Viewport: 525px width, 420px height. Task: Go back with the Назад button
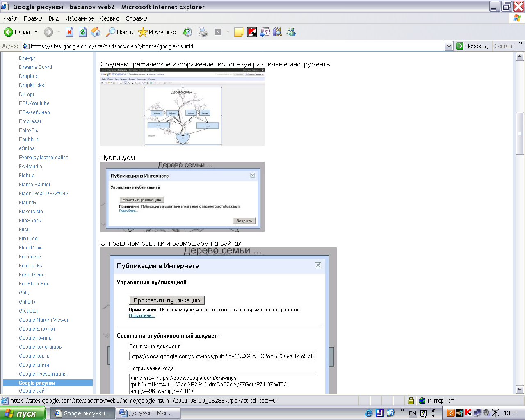coord(17,32)
